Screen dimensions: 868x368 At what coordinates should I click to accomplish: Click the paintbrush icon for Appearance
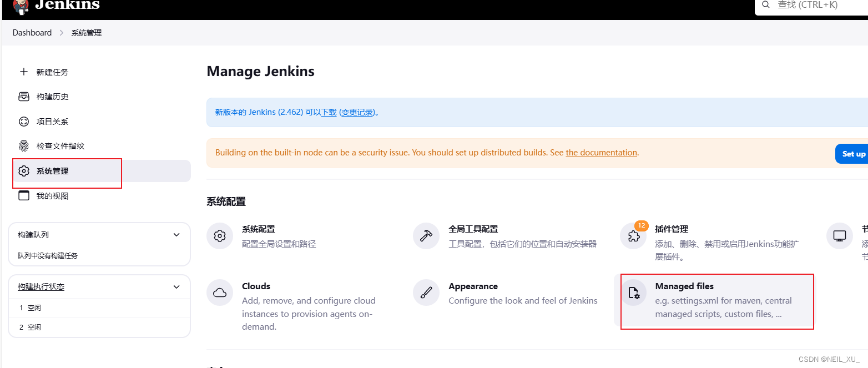click(426, 293)
